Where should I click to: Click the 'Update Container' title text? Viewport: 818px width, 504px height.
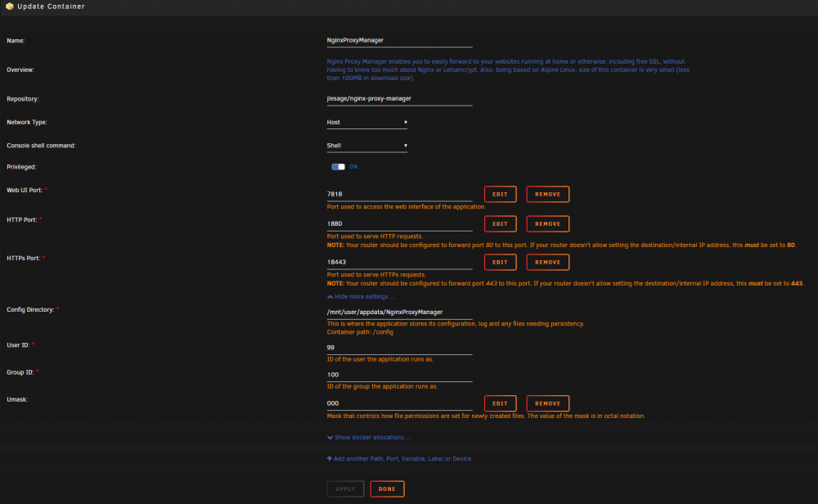(51, 7)
